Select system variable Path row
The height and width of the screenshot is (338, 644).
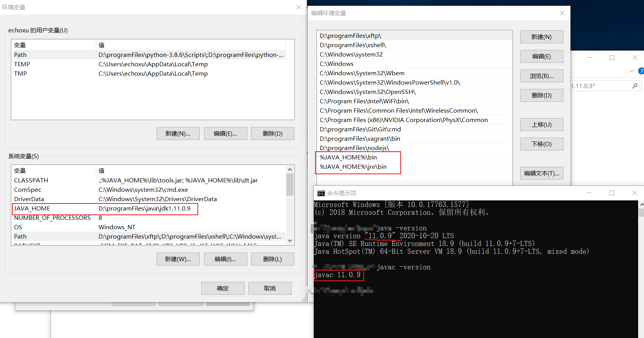coord(149,237)
